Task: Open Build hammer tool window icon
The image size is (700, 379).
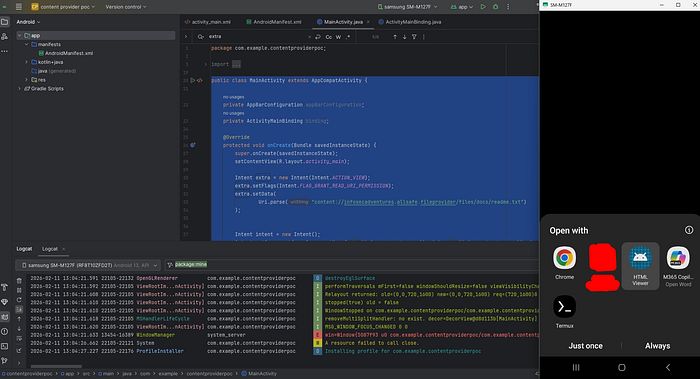Action: (4, 287)
